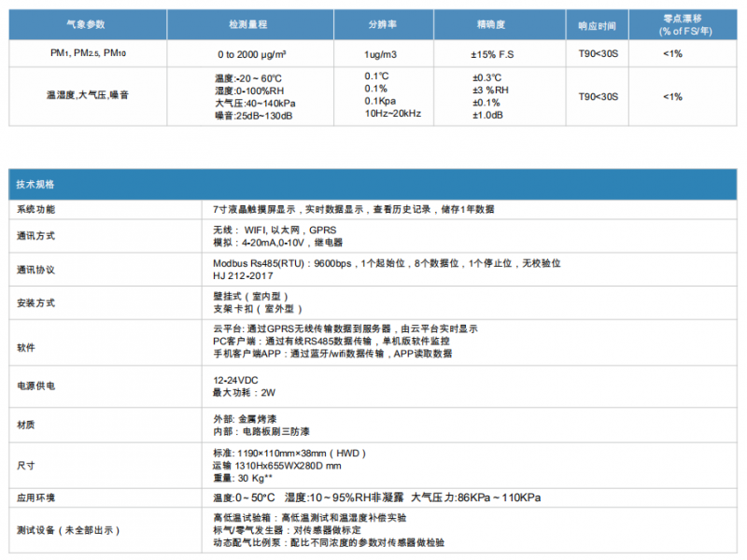Select the 系统功能 row label
This screenshot has width=747, height=560.
[x=36, y=209]
